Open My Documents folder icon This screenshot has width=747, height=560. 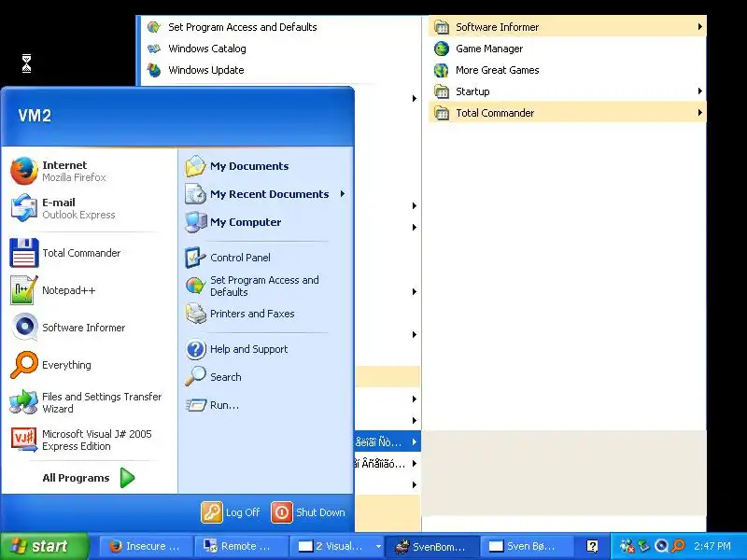pyautogui.click(x=195, y=166)
